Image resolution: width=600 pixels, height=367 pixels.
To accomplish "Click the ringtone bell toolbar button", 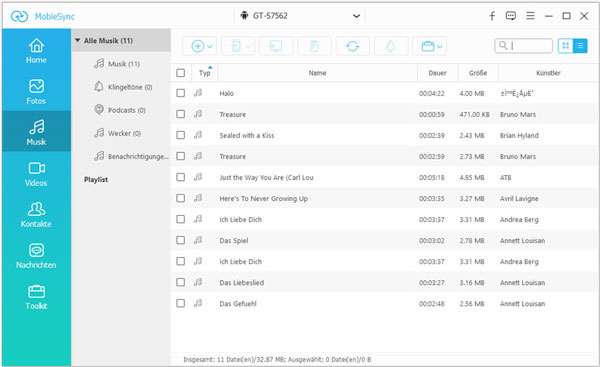I will tap(391, 46).
